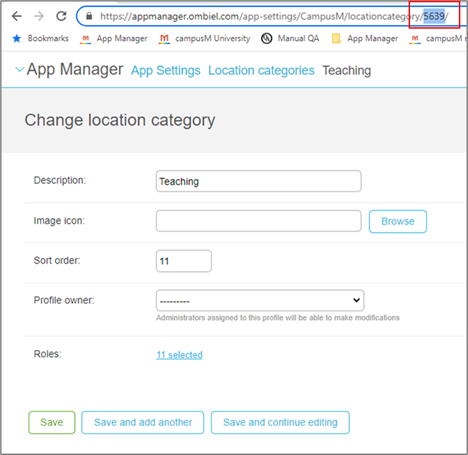Image resolution: width=468 pixels, height=455 pixels.
Task: Open the 11 selected roles link
Action: point(179,355)
